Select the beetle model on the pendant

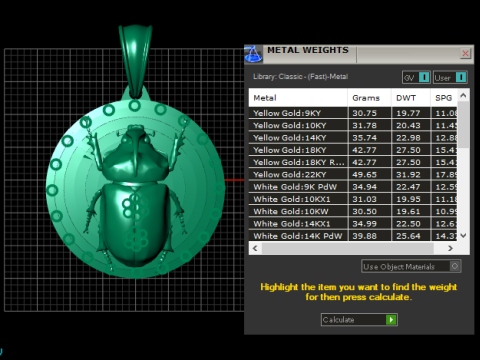tap(135, 197)
